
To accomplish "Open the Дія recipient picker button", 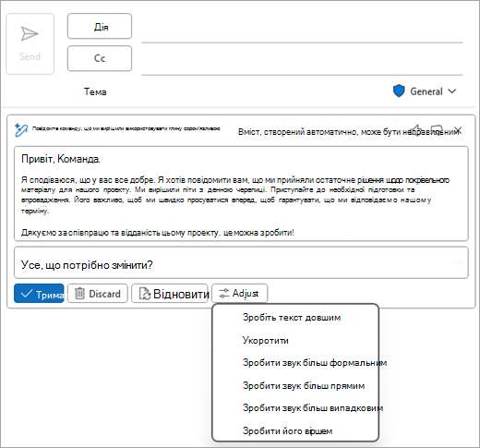I will point(100,26).
